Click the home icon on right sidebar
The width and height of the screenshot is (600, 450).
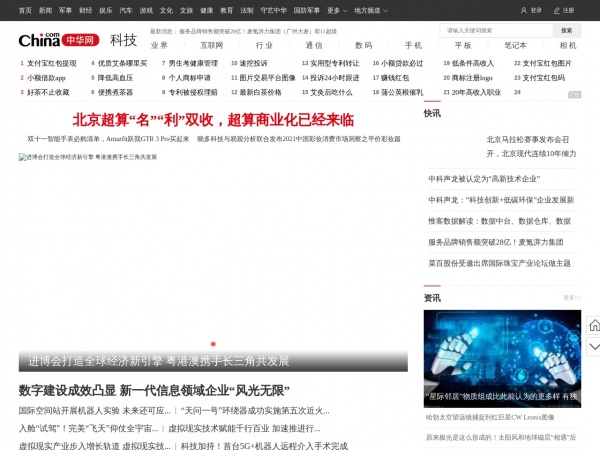[592, 325]
